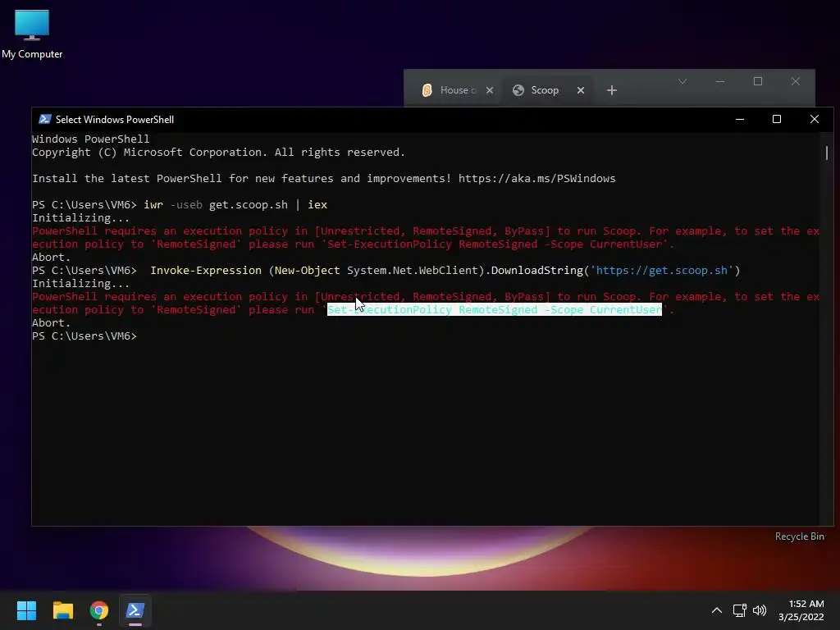The width and height of the screenshot is (840, 630).
Task: Click the highlighted Set-ExecutionPolicy command text
Action: pyautogui.click(x=495, y=309)
